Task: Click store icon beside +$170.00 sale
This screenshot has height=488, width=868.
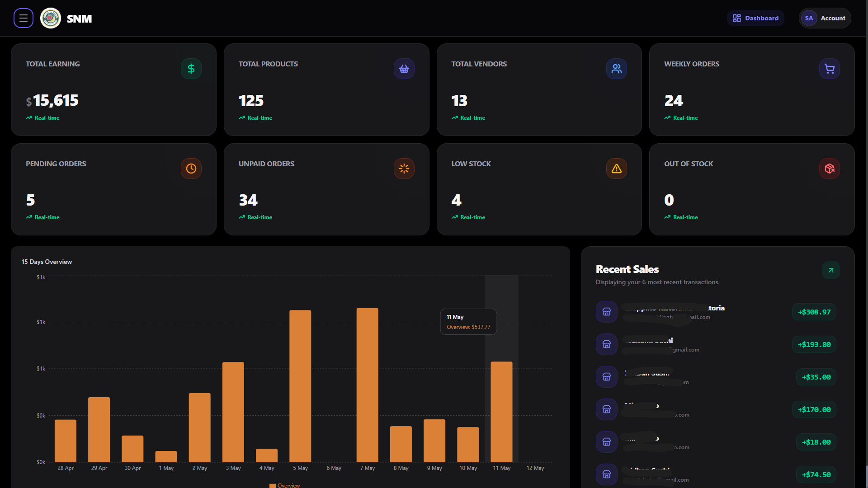Action: [x=607, y=409]
